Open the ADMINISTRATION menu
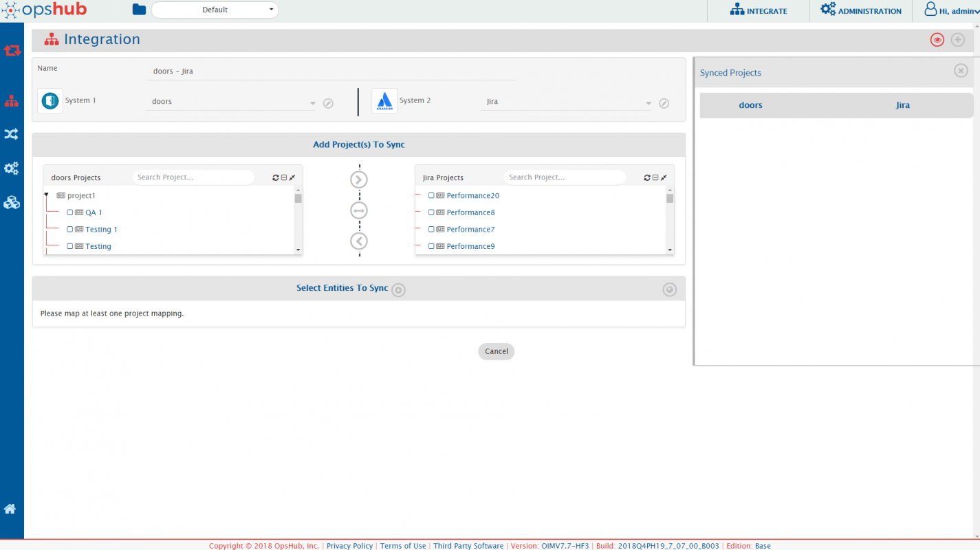The height and width of the screenshot is (550, 980). pyautogui.click(x=861, y=10)
